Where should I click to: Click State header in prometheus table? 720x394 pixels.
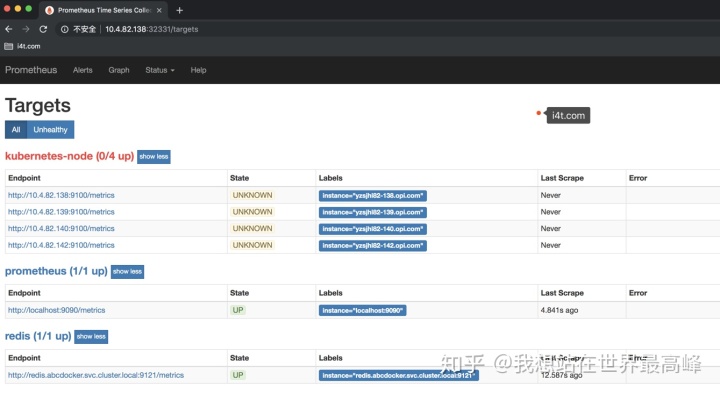239,293
